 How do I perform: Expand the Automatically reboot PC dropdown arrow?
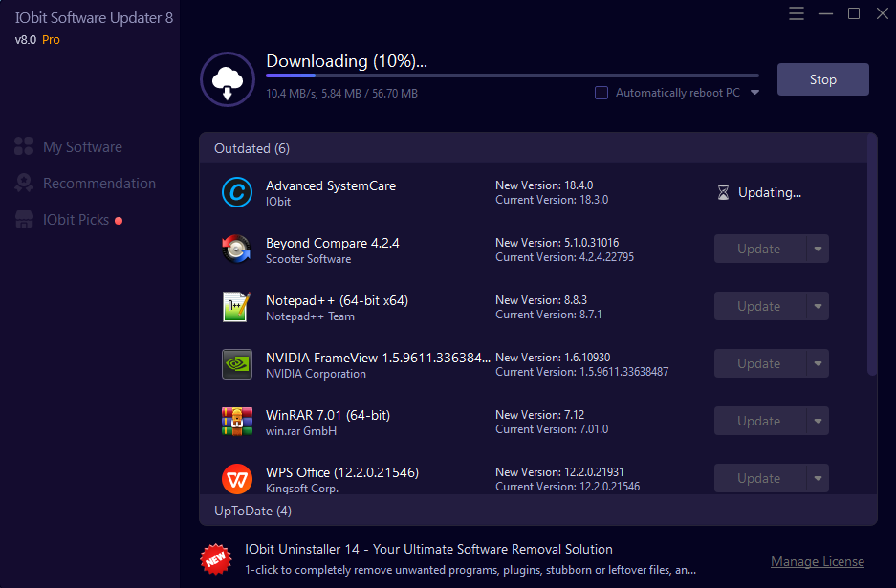tap(754, 93)
